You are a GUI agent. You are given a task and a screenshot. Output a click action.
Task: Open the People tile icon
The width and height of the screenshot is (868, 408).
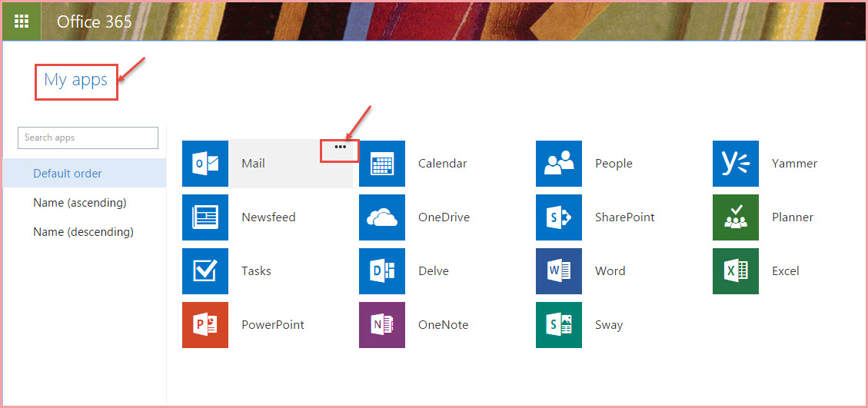pos(559,164)
